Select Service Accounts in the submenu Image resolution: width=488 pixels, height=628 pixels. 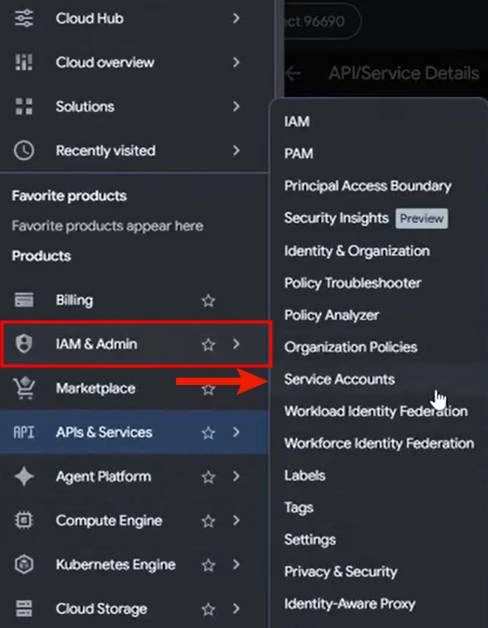coord(339,379)
